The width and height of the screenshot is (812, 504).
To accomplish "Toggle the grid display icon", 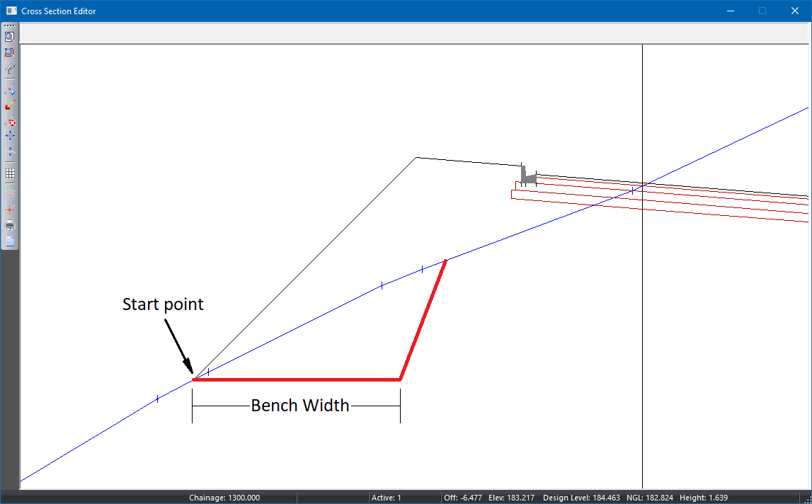I will (10, 173).
